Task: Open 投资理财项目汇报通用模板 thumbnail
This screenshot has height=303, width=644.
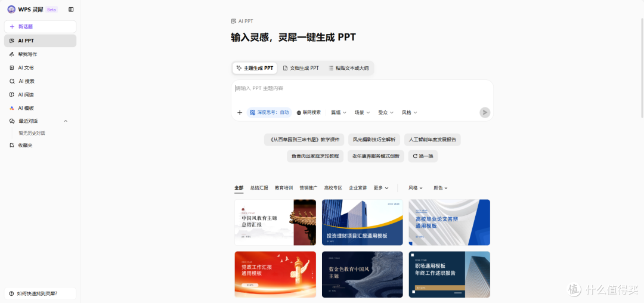Action: pyautogui.click(x=363, y=222)
